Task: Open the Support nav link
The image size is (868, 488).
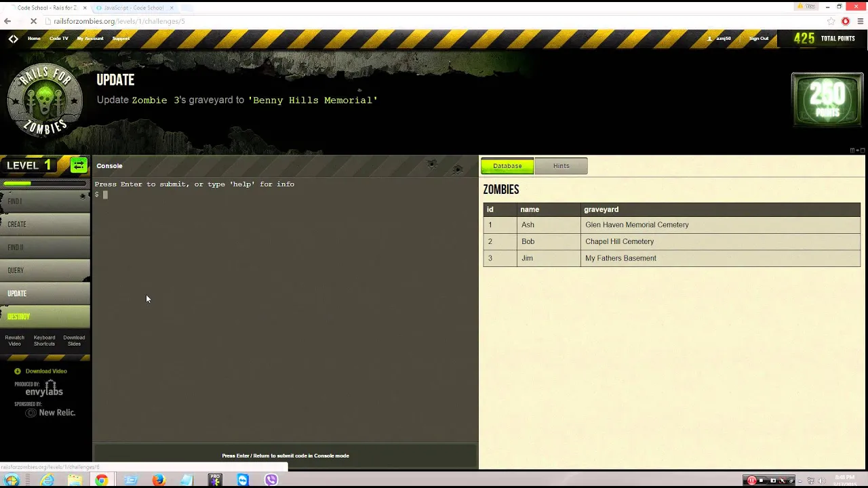Action: click(x=121, y=39)
